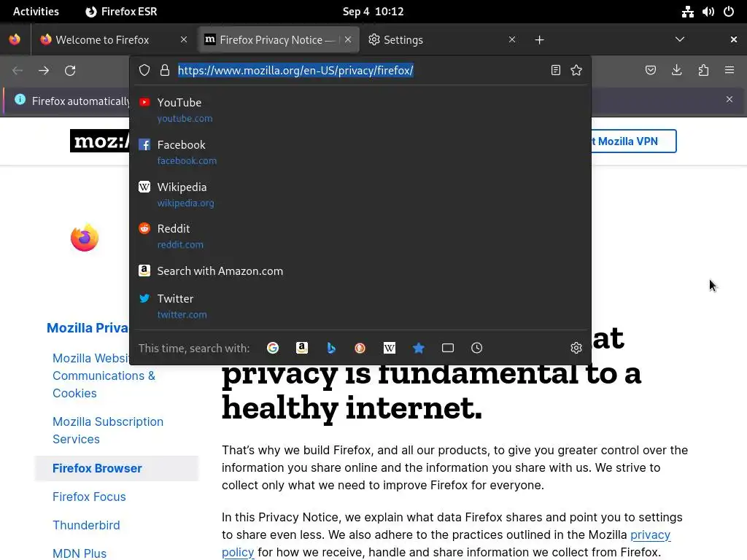The height and width of the screenshot is (560, 747).
Task: Open Firefox Focus privacy notice
Action: (x=89, y=497)
